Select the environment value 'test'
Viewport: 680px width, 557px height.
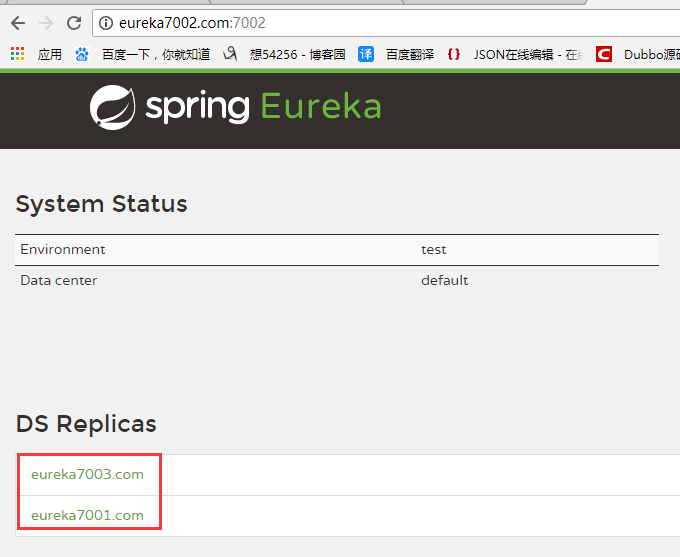[434, 250]
